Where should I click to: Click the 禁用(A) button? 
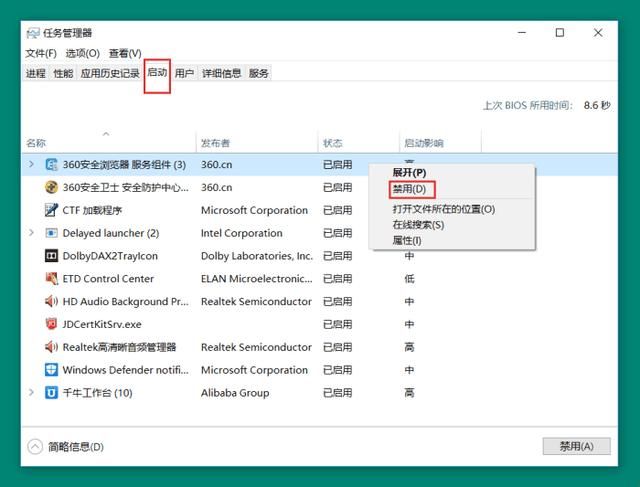(x=576, y=446)
